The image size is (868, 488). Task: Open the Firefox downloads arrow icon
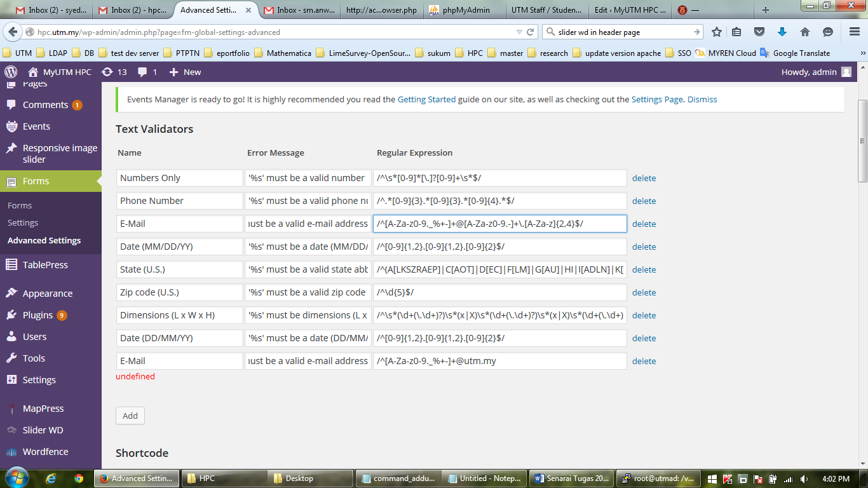point(782,32)
